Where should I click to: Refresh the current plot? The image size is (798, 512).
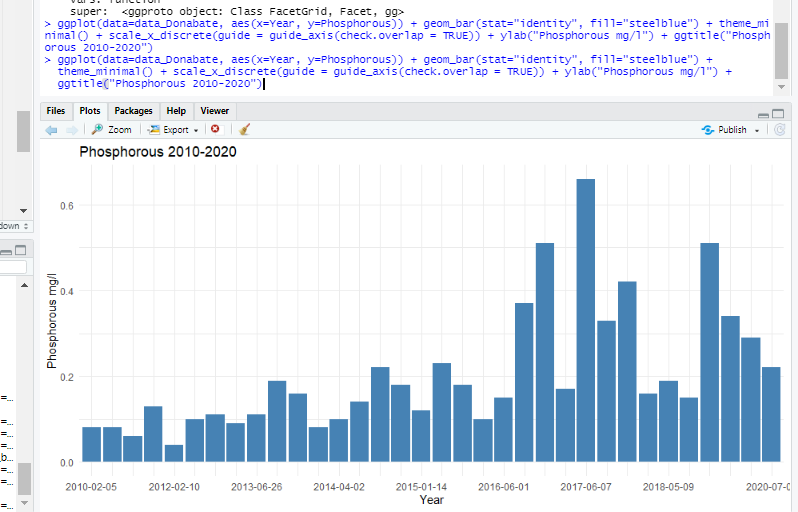pos(780,130)
